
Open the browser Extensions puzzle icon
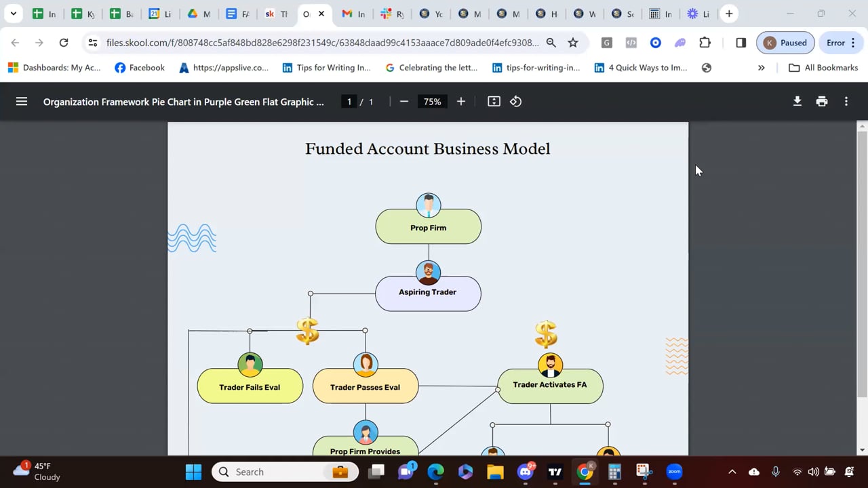[x=705, y=42]
